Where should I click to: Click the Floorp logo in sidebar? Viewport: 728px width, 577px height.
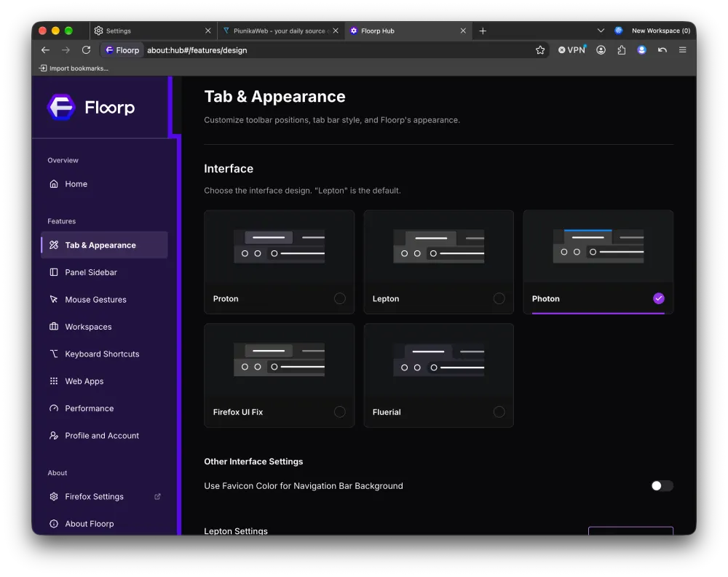[91, 107]
